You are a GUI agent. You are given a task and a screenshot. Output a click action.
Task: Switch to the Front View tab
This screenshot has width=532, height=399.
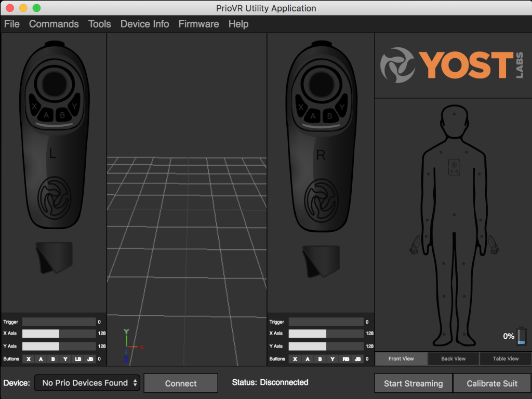[x=401, y=358]
